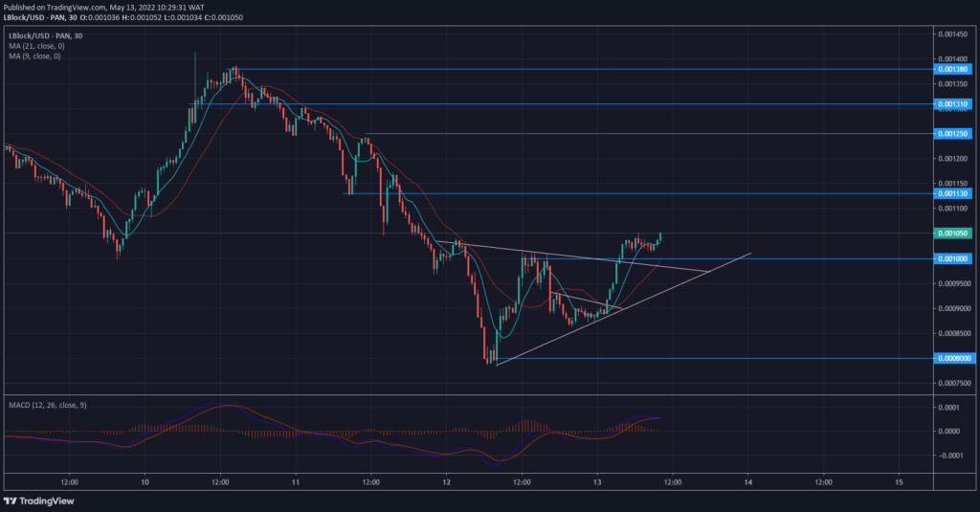The height and width of the screenshot is (512, 980).
Task: Click the green 0.001050 current price label
Action: coord(952,234)
